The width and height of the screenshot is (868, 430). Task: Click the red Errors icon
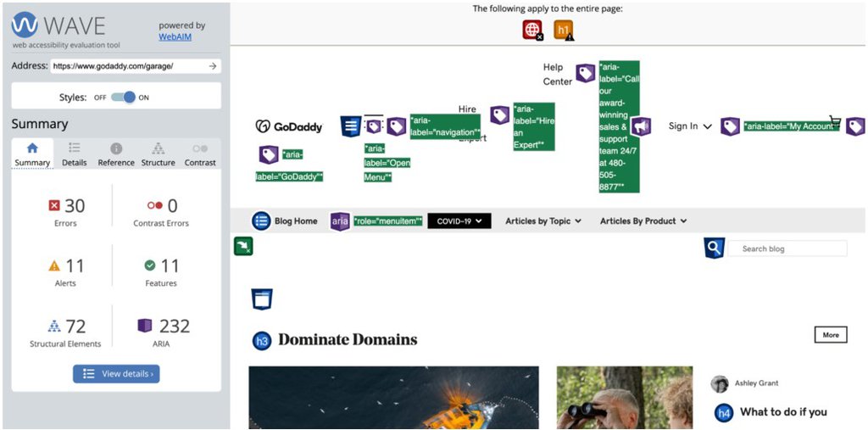click(53, 206)
